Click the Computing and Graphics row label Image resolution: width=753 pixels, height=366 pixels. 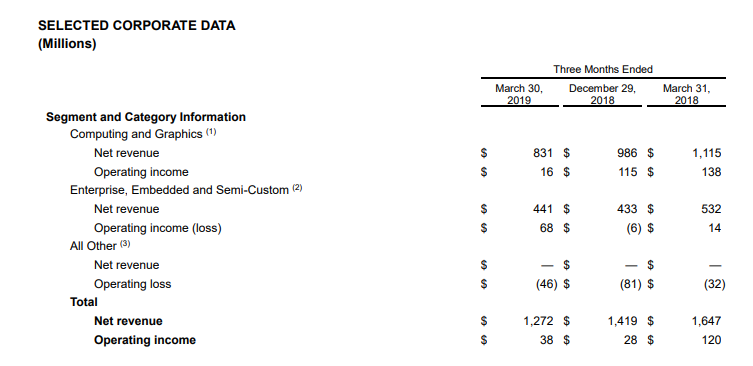(x=136, y=134)
